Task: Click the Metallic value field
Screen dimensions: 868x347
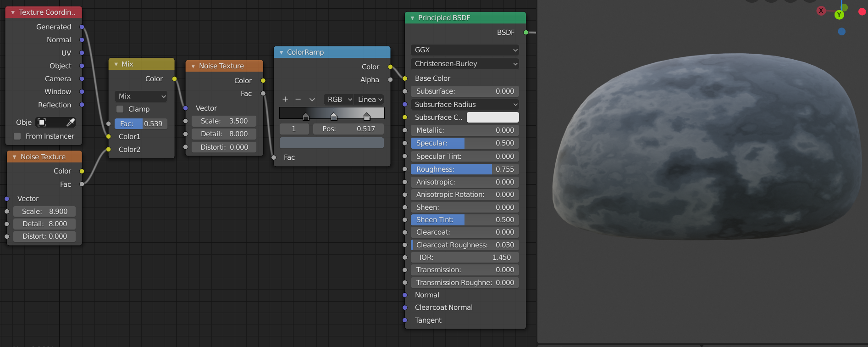Action: pyautogui.click(x=465, y=130)
